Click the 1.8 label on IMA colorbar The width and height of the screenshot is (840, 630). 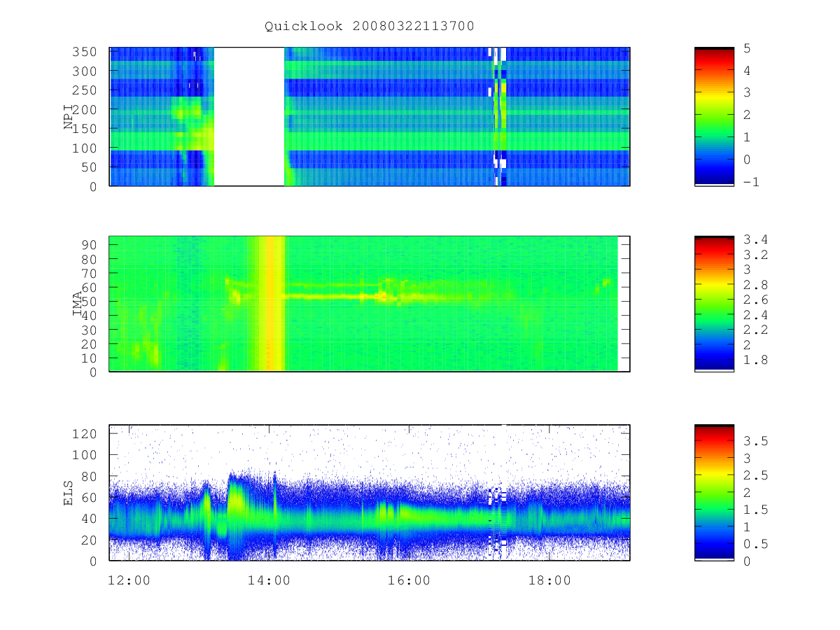(755, 360)
